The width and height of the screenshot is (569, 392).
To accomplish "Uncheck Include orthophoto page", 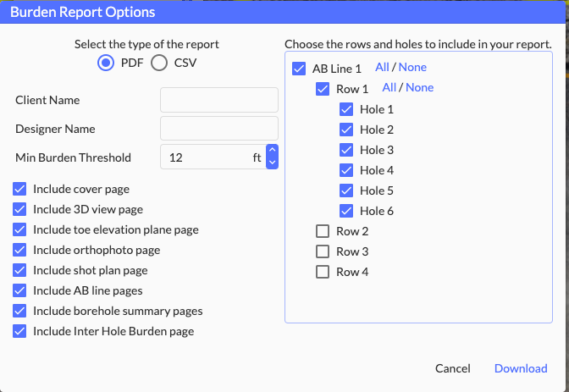I will pos(20,250).
